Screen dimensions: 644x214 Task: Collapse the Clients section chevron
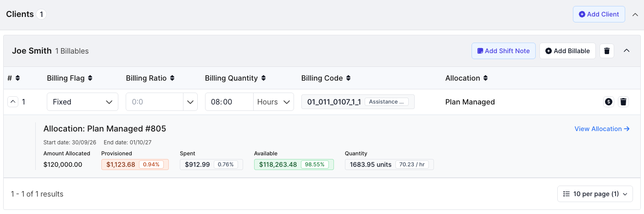pos(635,14)
